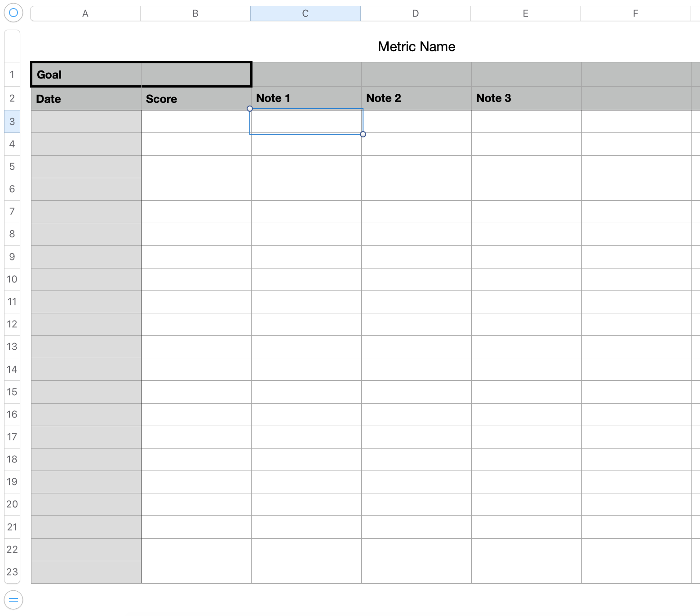
Task: Select row 17 header
Action: 12,437
